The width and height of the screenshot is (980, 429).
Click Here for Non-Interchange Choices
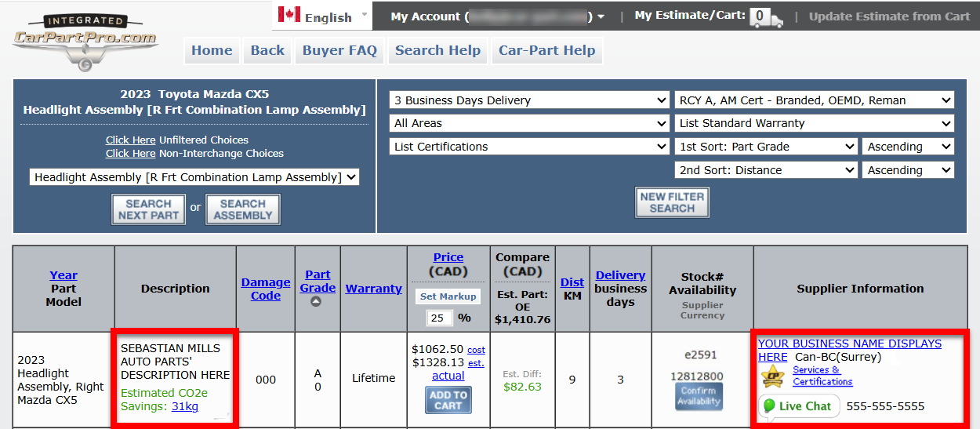click(131, 154)
